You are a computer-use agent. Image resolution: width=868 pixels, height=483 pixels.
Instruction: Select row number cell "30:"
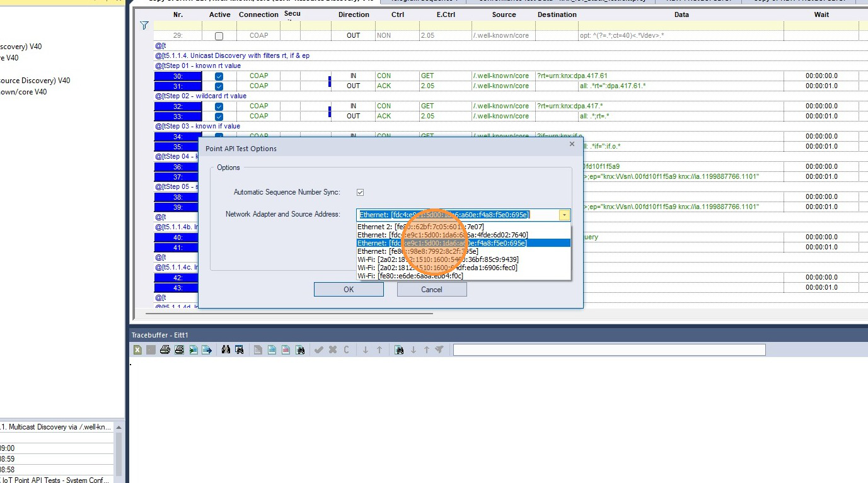pyautogui.click(x=178, y=76)
